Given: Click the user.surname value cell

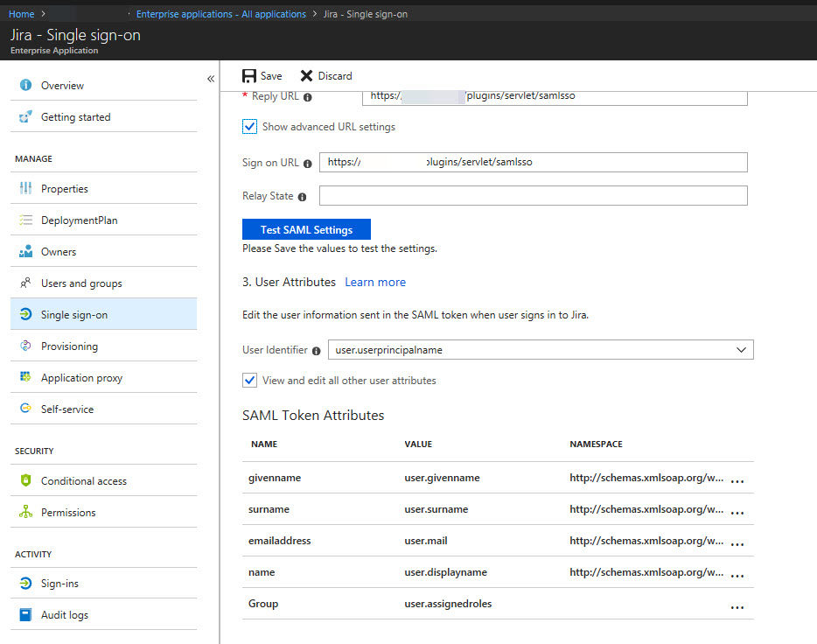Looking at the screenshot, I should coord(436,509).
